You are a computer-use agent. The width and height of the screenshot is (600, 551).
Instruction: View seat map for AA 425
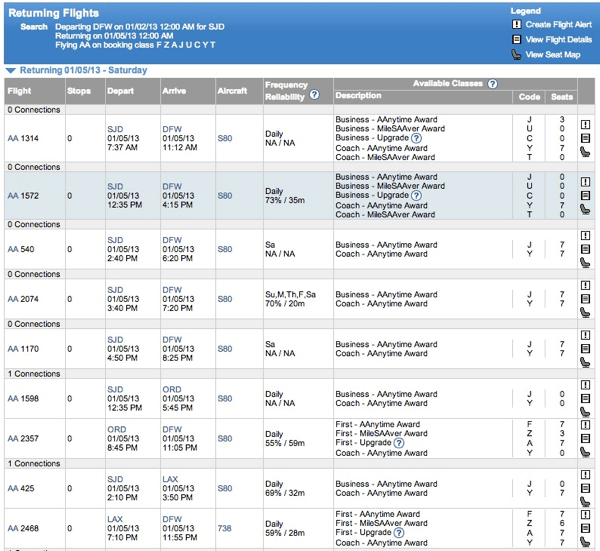(x=585, y=502)
